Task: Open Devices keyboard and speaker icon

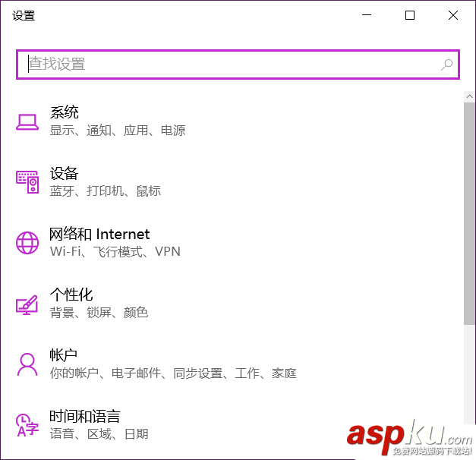Action: click(27, 182)
